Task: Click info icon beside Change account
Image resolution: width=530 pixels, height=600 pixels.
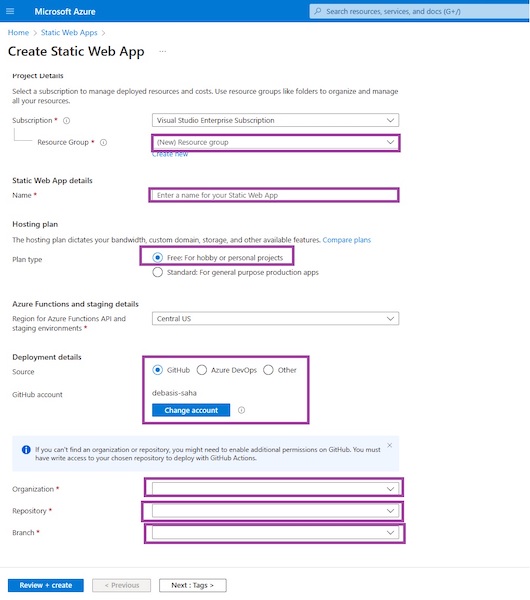Action: coord(241,410)
